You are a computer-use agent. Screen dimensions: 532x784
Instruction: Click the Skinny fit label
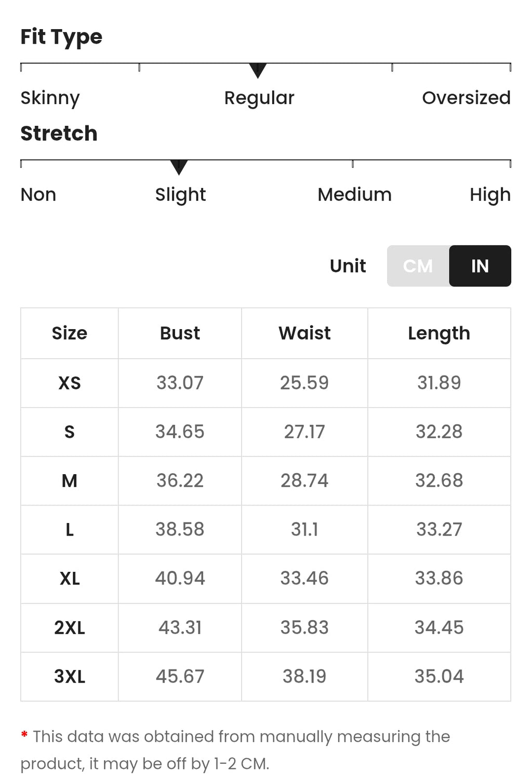click(x=50, y=98)
